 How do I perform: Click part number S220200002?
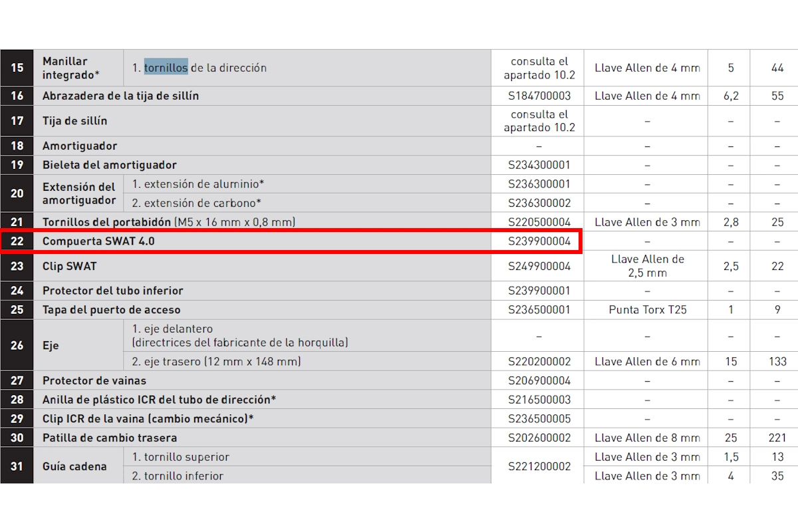pyautogui.click(x=539, y=362)
